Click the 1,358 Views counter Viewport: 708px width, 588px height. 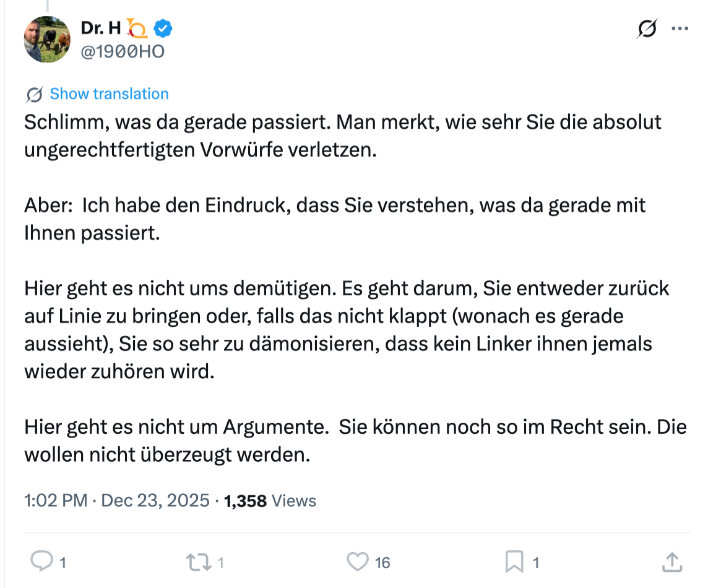(x=270, y=500)
